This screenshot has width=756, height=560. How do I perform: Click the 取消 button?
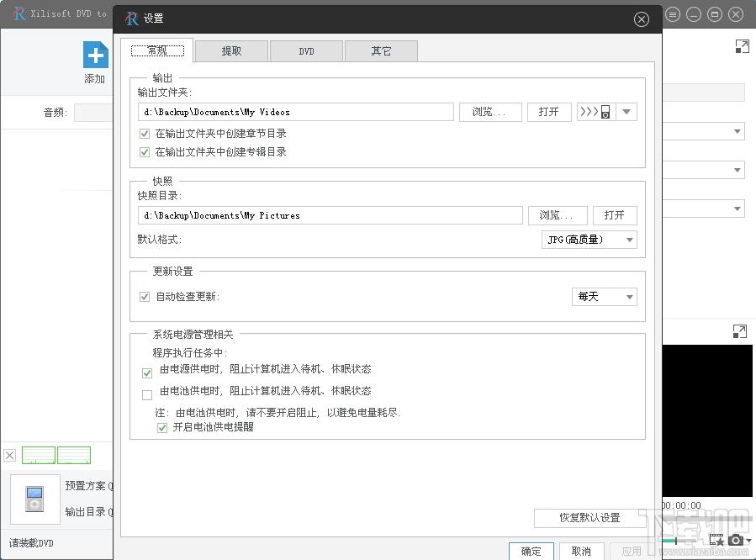pyautogui.click(x=581, y=552)
